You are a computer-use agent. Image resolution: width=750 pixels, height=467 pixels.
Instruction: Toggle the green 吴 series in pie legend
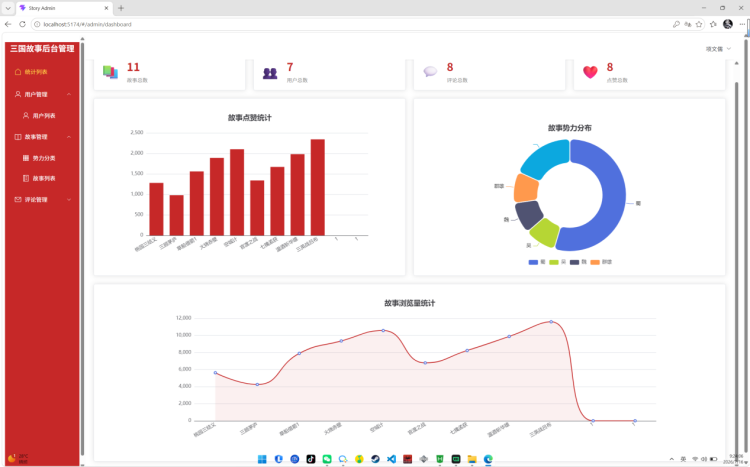click(x=557, y=262)
